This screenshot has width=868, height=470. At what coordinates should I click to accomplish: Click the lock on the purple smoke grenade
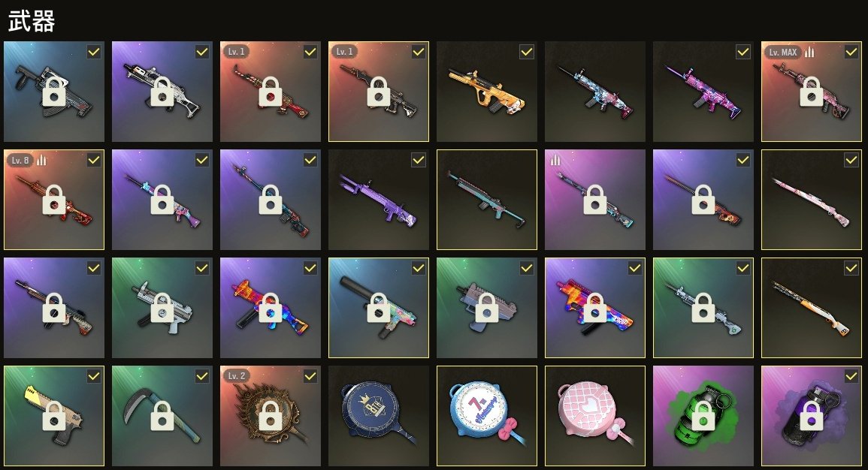811,416
